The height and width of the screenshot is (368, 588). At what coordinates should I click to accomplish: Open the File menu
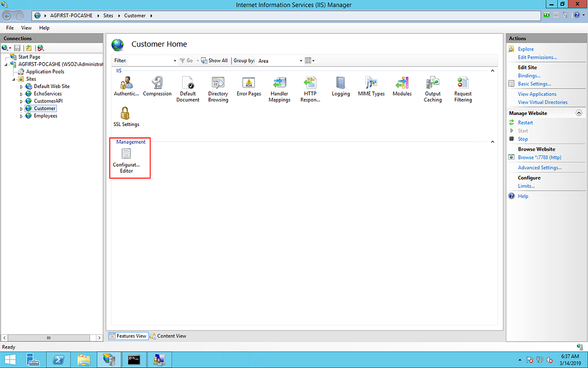[10, 28]
